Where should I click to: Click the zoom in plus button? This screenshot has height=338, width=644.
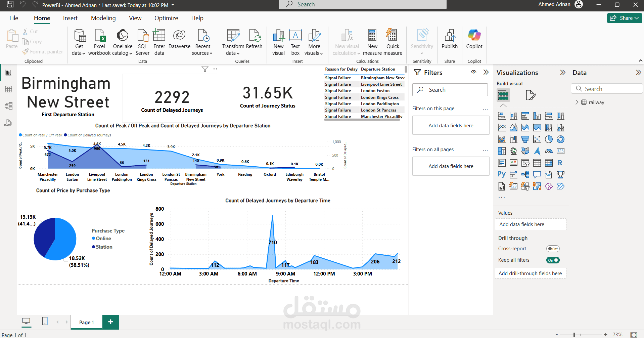[605, 335]
